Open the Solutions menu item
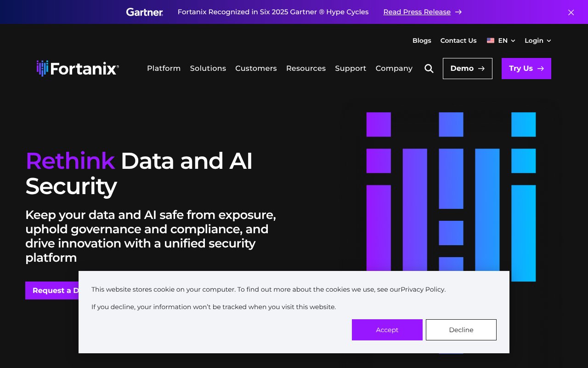The image size is (588, 368). click(x=208, y=68)
